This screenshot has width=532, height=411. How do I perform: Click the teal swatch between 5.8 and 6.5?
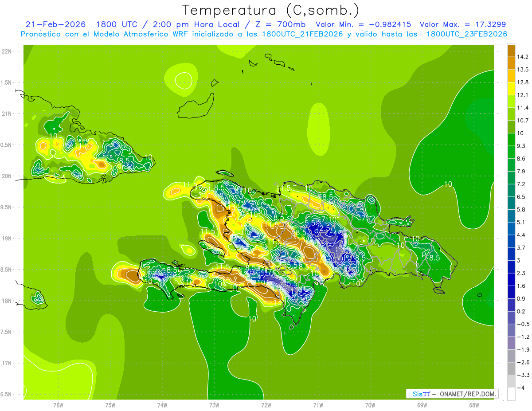(511, 203)
